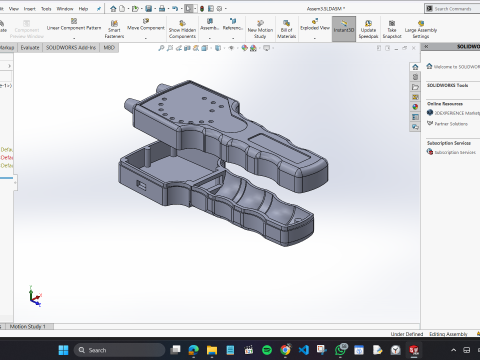Open the dropdown arrow beside the Select tool
The image size is (480, 360).
[x=195, y=9]
